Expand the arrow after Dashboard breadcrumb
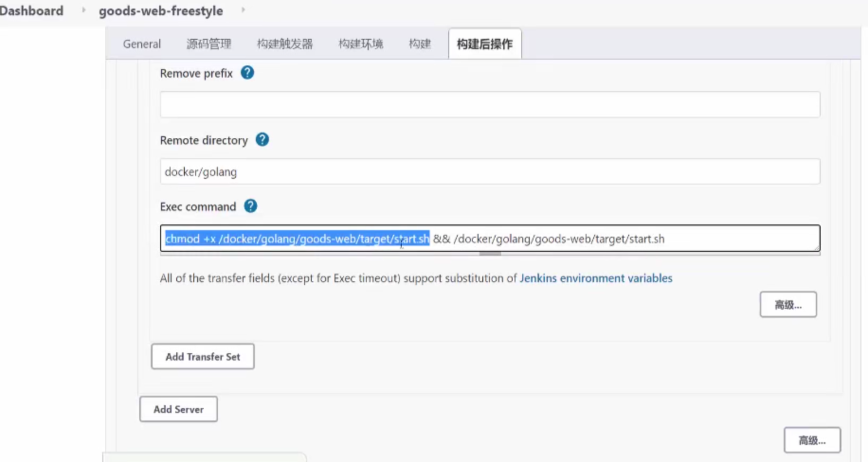868x462 pixels. click(83, 10)
